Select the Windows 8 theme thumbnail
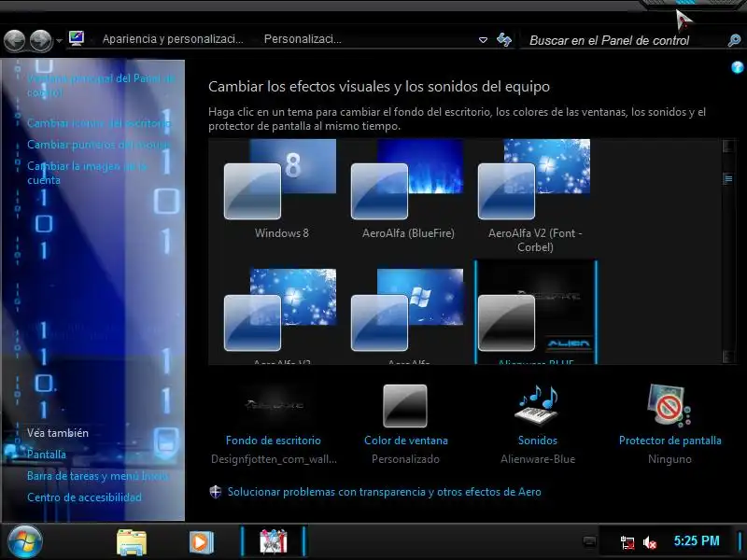The image size is (747, 560). click(x=281, y=189)
